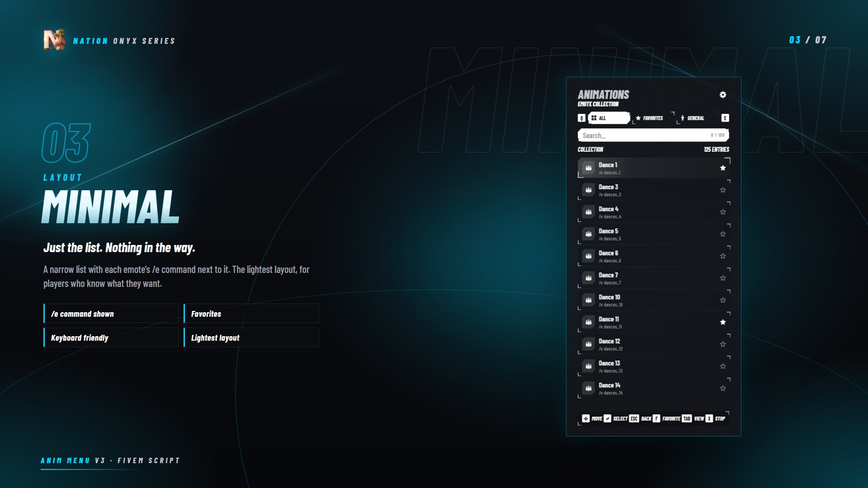Click the X stop key hint
Viewport: 868px width, 488px height.
coord(709,418)
